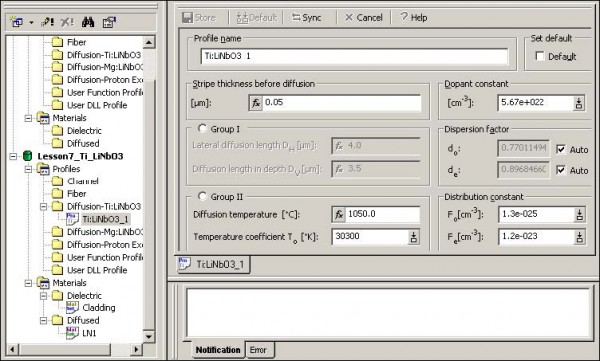Click the properties toolbar icon
600x361 pixels.
coord(109,22)
